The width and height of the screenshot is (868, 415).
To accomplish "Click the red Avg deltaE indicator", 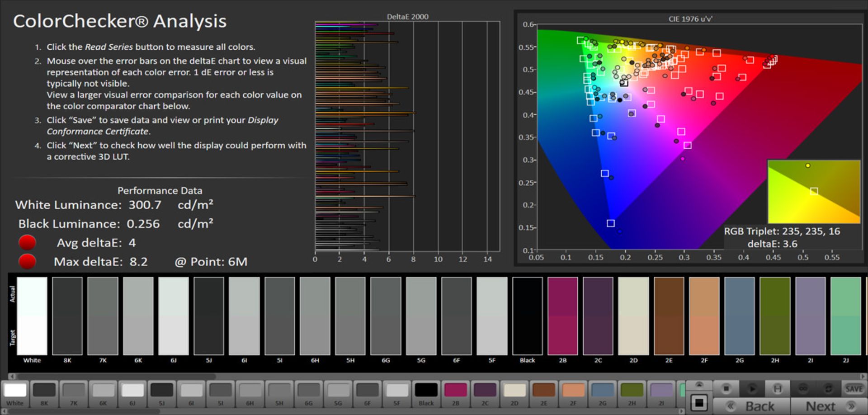I will coord(27,243).
